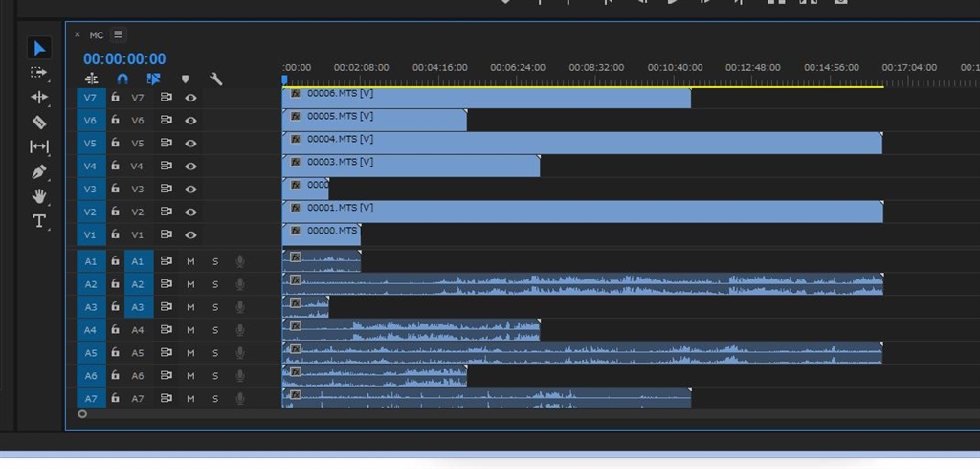The width and height of the screenshot is (980, 469).
Task: Hide track V6 output eye
Action: [x=191, y=121]
